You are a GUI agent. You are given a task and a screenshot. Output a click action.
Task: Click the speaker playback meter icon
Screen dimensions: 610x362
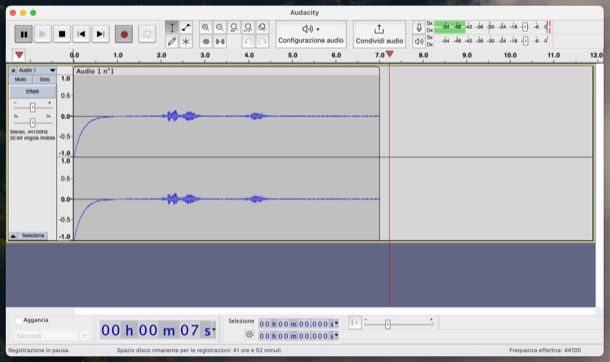(419, 41)
